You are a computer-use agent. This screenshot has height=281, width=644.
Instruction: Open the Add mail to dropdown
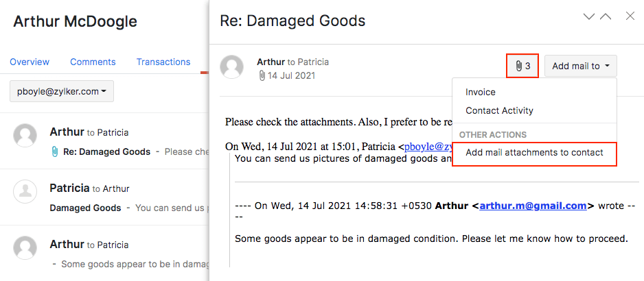click(581, 66)
